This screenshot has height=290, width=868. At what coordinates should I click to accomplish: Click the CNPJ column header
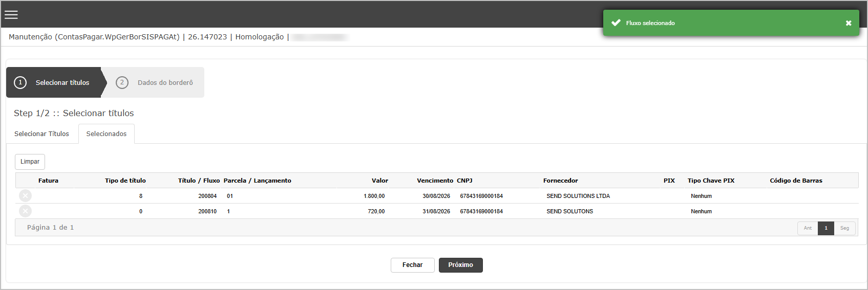click(464, 181)
